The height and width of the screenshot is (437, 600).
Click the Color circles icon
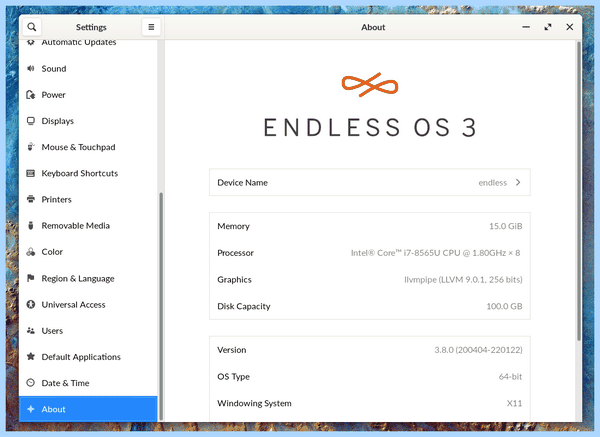(x=31, y=252)
